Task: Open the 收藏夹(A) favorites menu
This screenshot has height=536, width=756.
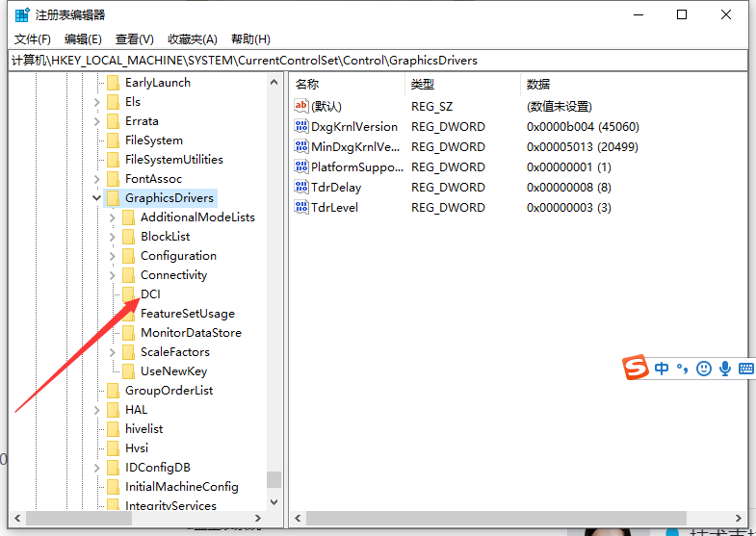Action: 191,39
